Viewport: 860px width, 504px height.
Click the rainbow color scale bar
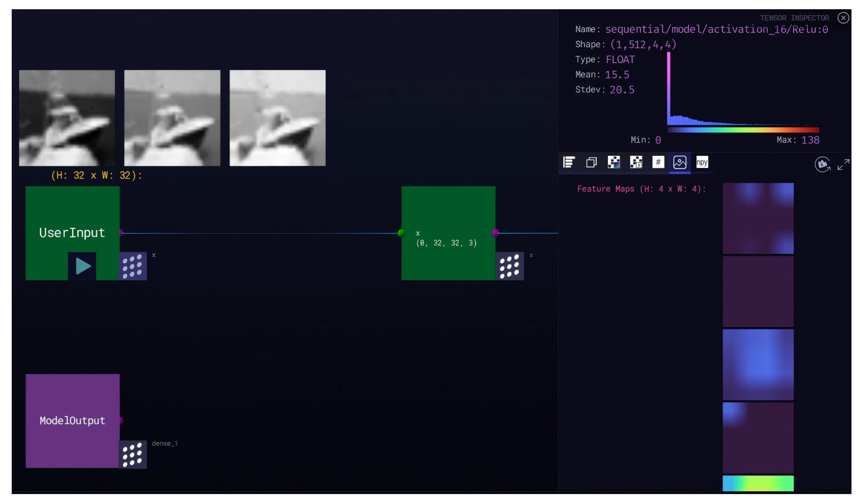click(x=743, y=130)
